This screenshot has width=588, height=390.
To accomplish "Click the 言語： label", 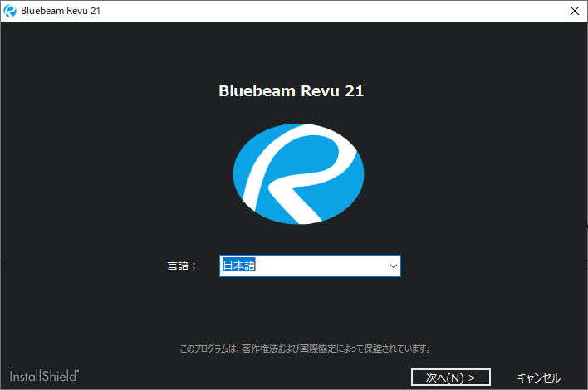I will click(182, 266).
